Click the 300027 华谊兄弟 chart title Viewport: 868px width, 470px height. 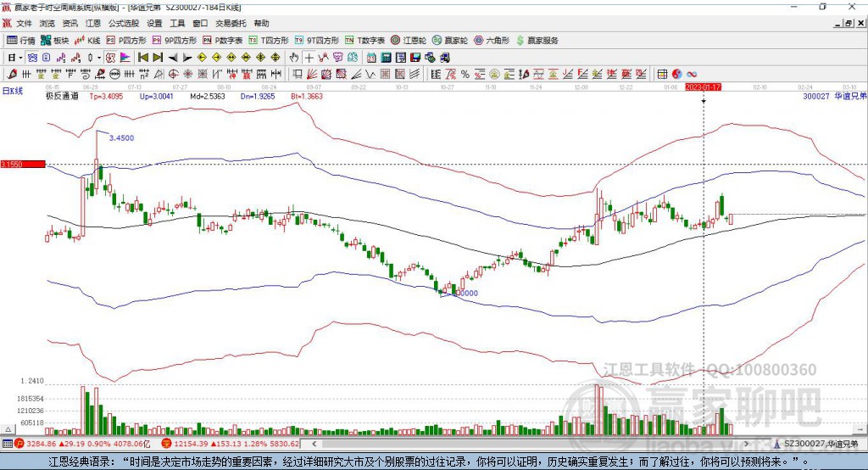[x=834, y=96]
